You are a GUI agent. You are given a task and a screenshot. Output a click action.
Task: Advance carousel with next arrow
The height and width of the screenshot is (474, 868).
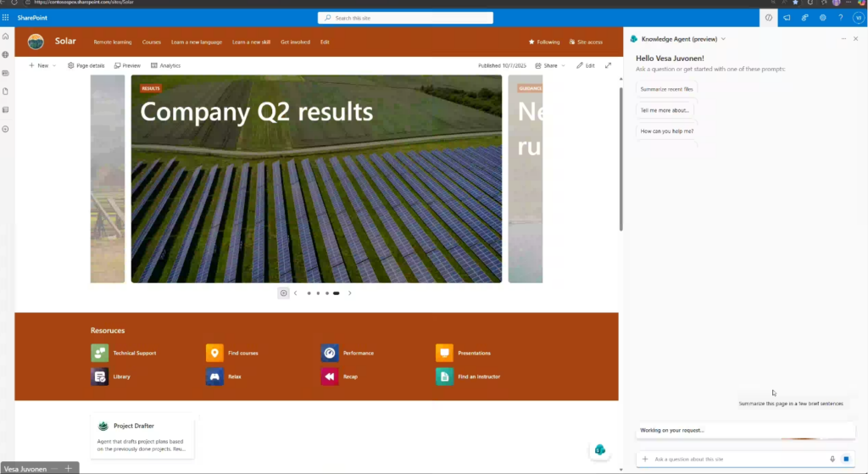[x=350, y=293]
